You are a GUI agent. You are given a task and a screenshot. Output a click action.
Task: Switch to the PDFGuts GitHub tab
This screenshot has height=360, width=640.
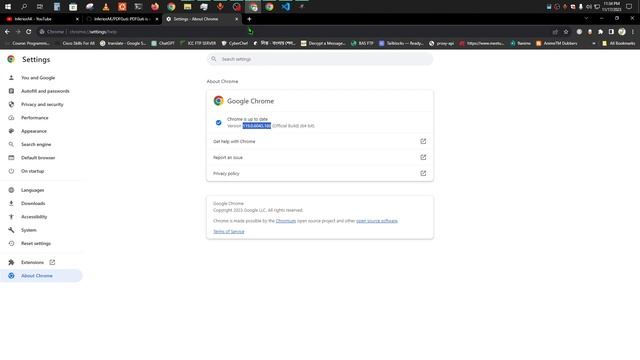coord(121,19)
